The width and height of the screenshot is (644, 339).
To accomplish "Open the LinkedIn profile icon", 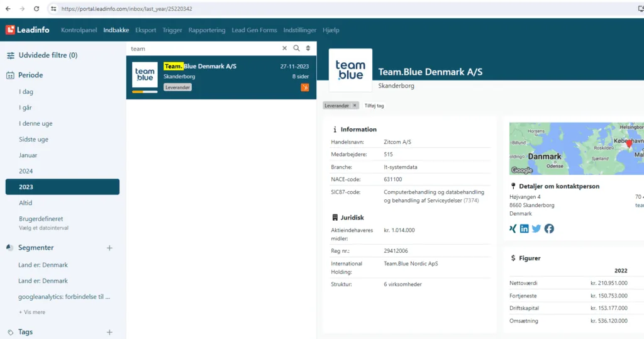I will tap(525, 228).
